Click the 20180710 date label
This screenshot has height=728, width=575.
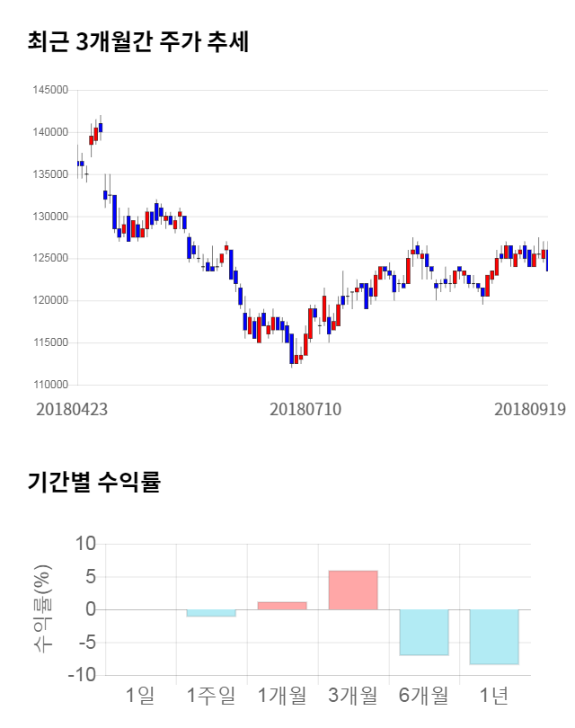[x=305, y=409]
